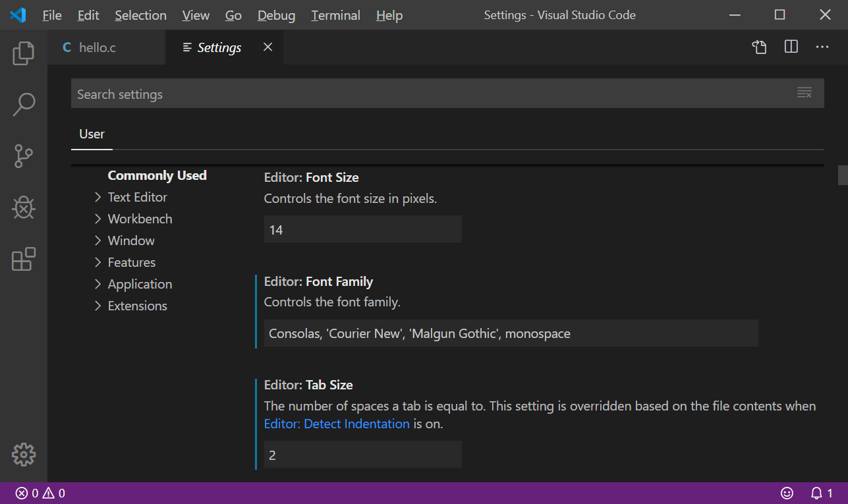Maximize the Visual Studio Code window
Viewport: 848px width, 504px height.
click(779, 14)
